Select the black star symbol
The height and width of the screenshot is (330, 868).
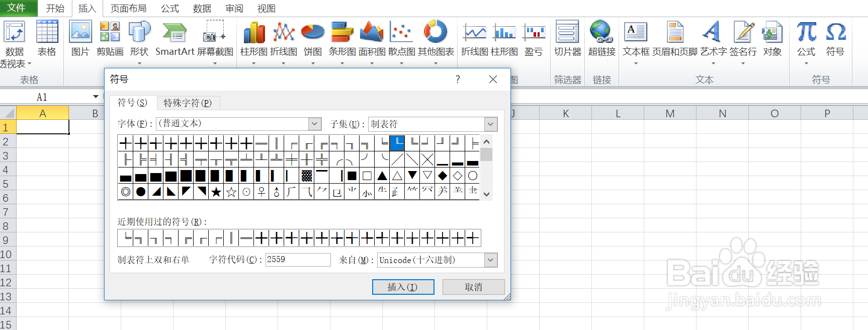(x=216, y=192)
